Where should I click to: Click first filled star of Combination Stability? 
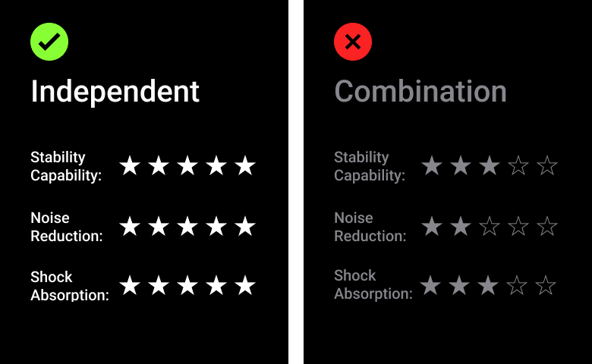point(432,166)
